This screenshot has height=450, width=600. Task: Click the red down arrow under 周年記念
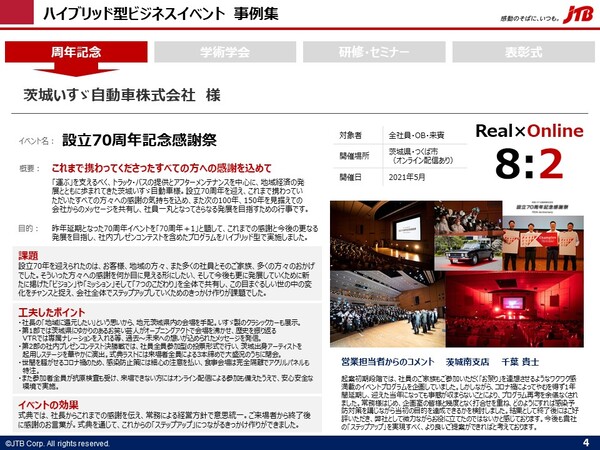tap(76, 69)
